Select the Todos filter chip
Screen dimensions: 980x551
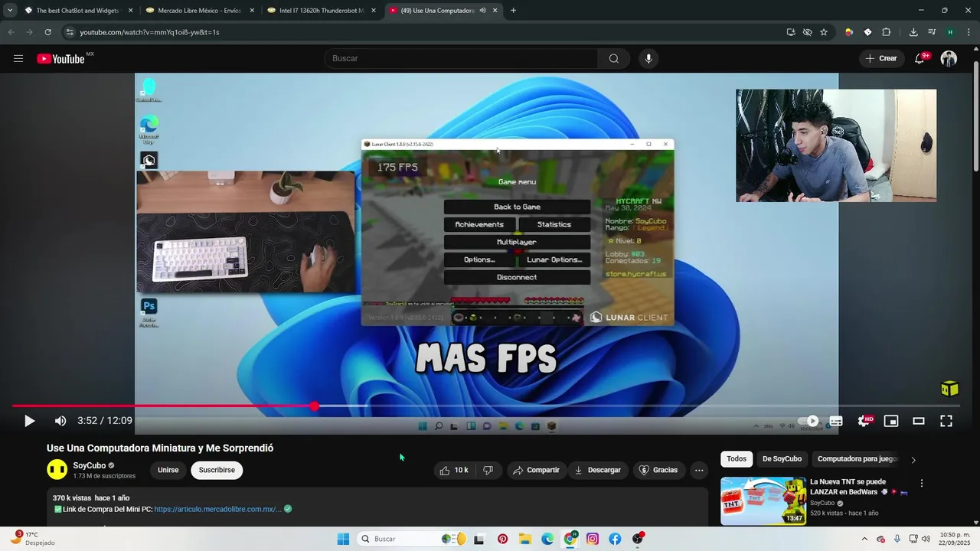737,459
